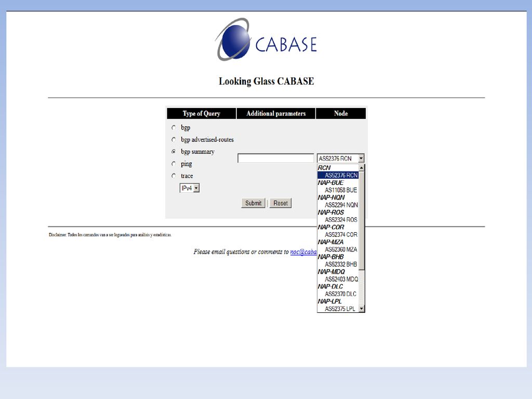Open the noc@caba email link
This screenshot has width=532, height=399.
303,252
